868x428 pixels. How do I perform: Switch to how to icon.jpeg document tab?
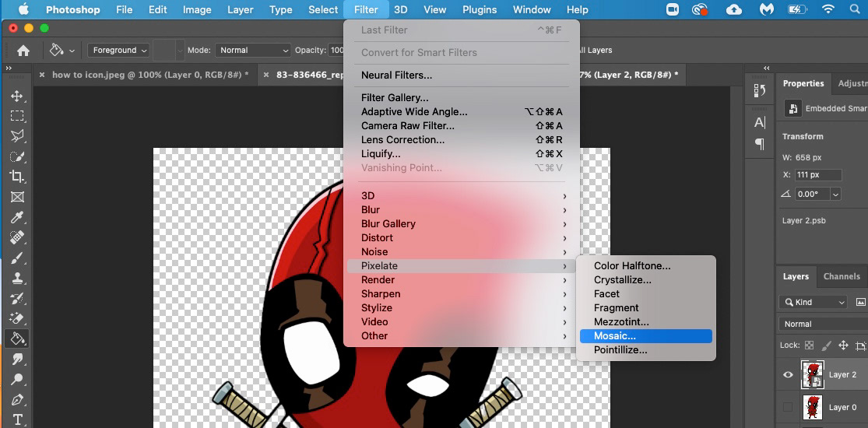[150, 75]
